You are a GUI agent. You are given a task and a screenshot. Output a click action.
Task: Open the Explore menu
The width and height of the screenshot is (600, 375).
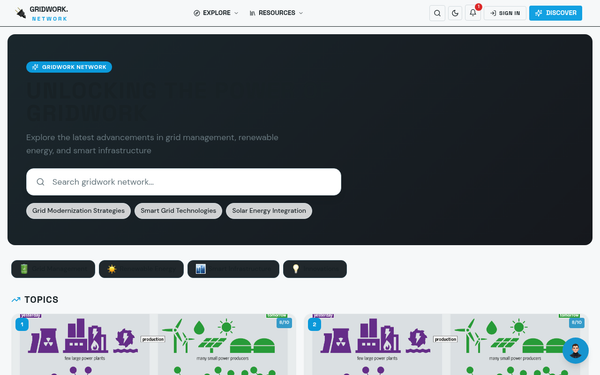[x=216, y=13]
